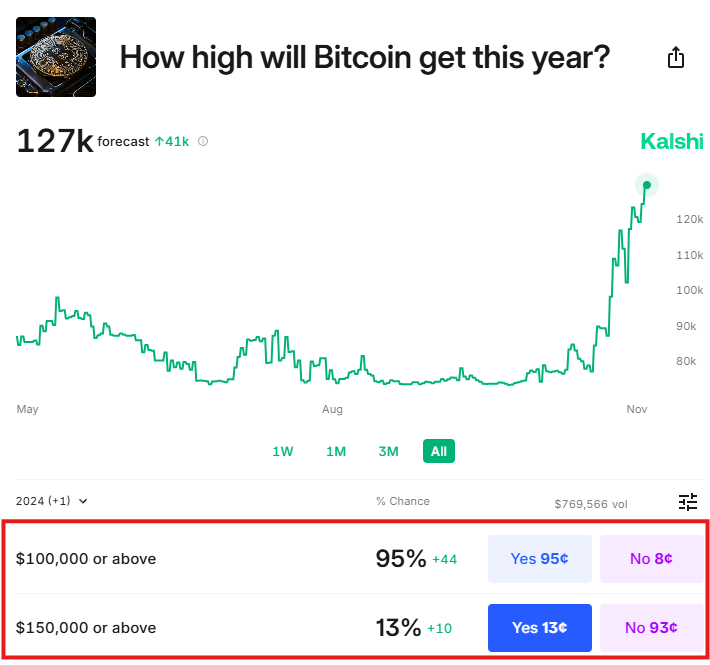Select the 1W time range
The image size is (710, 665).
click(x=283, y=452)
